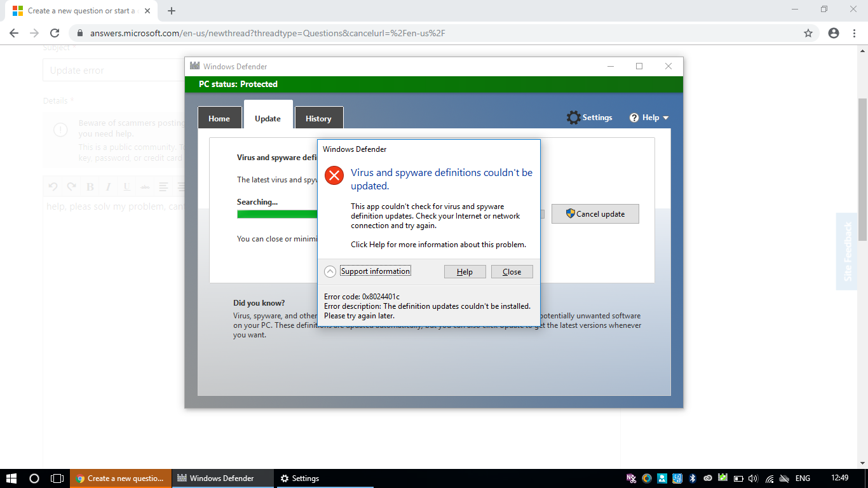Screen dimensions: 868x488
Task: Collapse the Support information section
Action: tap(330, 271)
